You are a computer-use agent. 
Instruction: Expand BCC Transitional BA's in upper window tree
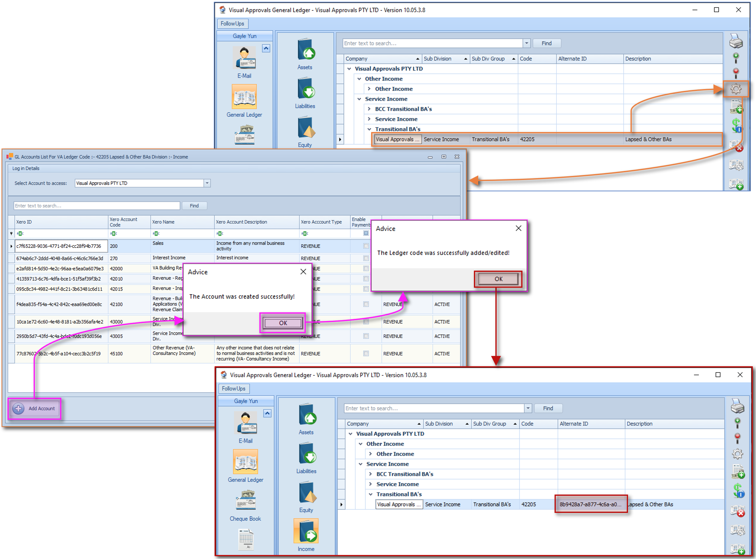[369, 109]
